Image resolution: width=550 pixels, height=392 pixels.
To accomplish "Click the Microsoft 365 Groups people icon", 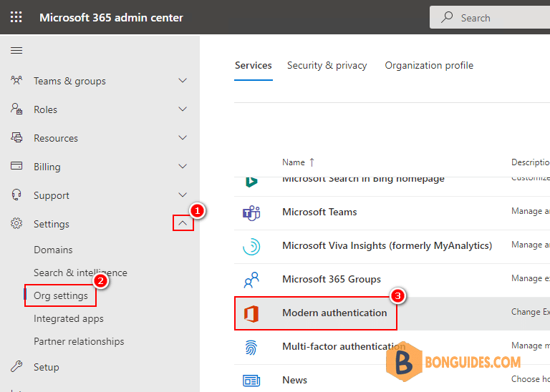I will click(x=251, y=280).
